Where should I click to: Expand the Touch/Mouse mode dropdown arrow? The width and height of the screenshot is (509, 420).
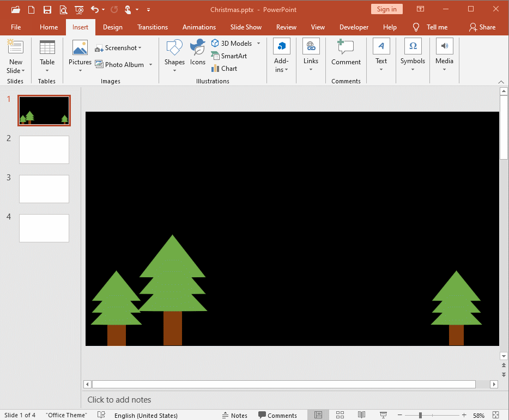point(137,10)
